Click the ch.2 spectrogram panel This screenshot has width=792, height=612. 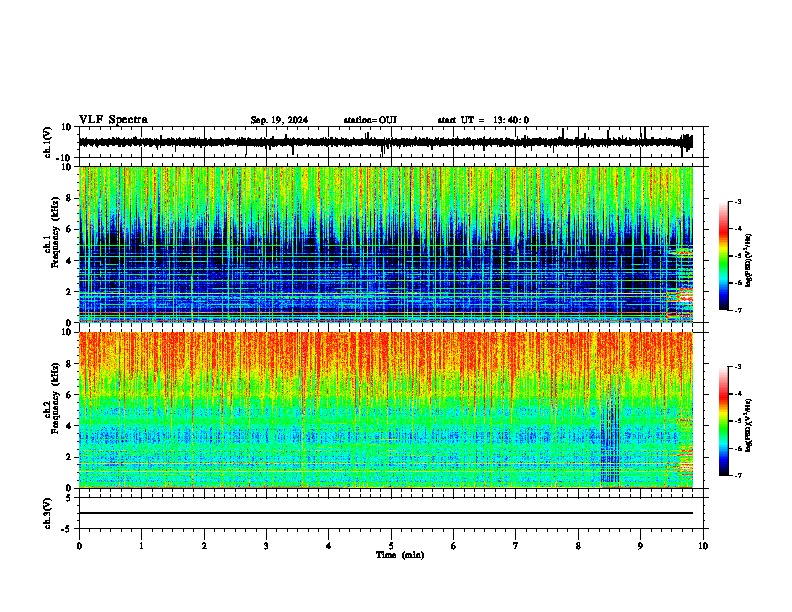385,410
